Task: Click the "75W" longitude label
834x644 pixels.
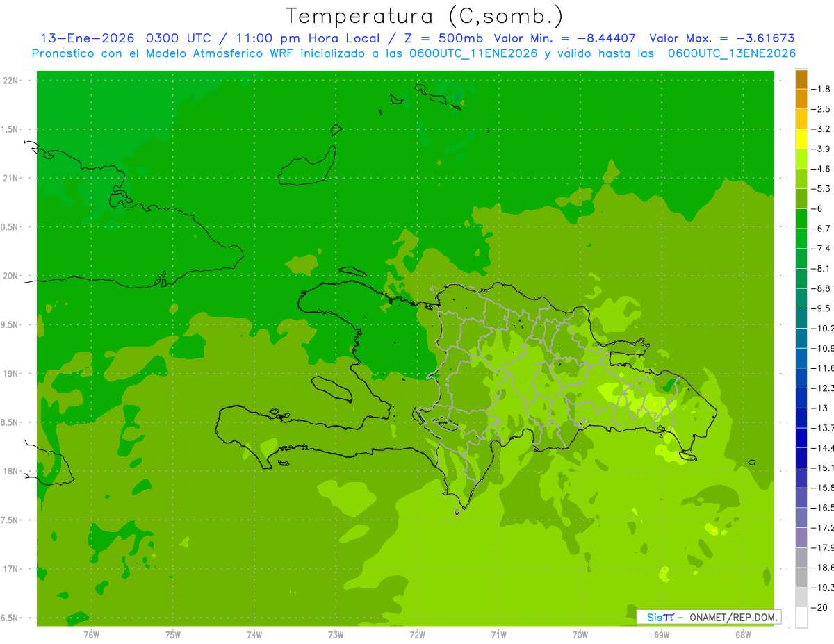Action: click(x=173, y=635)
